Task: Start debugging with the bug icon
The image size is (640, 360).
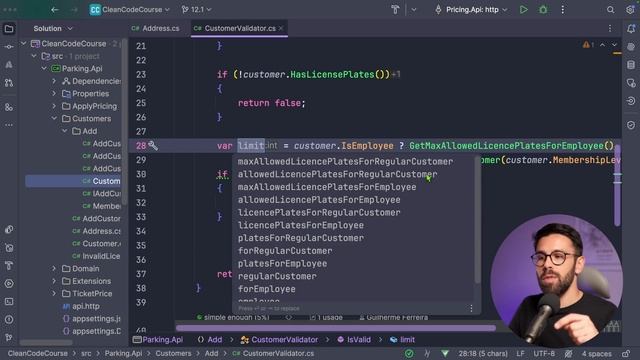Action: click(x=543, y=9)
